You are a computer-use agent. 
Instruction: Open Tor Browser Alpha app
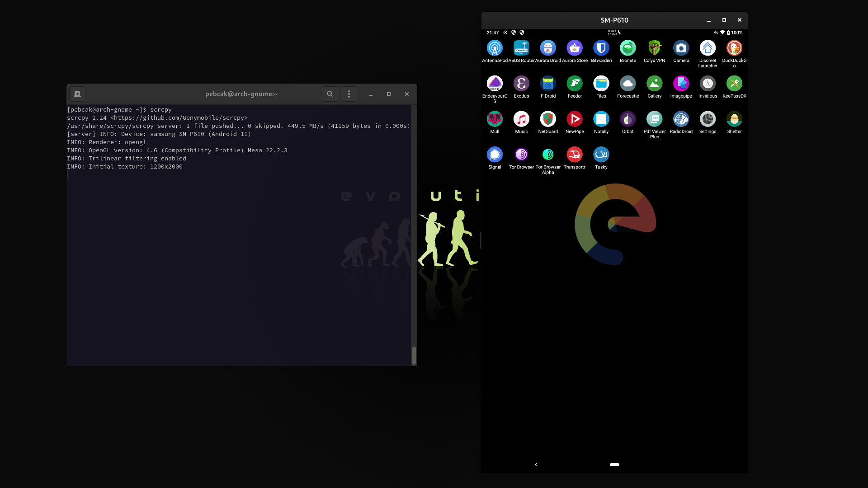[x=548, y=155]
